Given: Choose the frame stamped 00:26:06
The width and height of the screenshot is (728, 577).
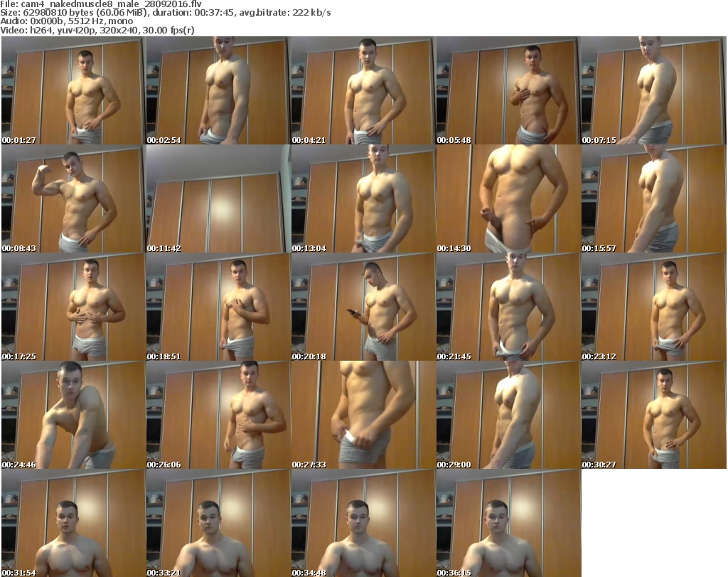Looking at the screenshot, I should pyautogui.click(x=218, y=415).
